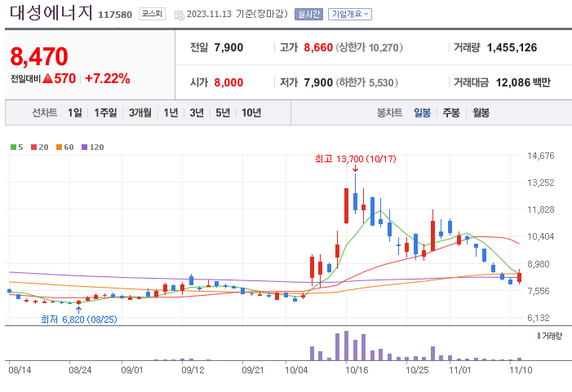
Task: Click the 저가 value 7,900
Action: pyautogui.click(x=318, y=82)
